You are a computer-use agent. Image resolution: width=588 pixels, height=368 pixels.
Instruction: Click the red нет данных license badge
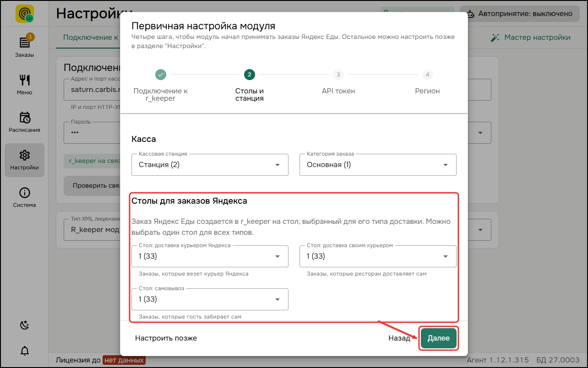click(x=124, y=360)
